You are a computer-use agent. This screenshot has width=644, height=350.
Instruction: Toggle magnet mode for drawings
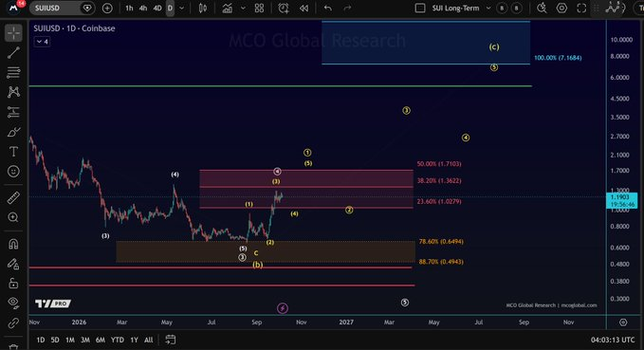[x=13, y=244]
